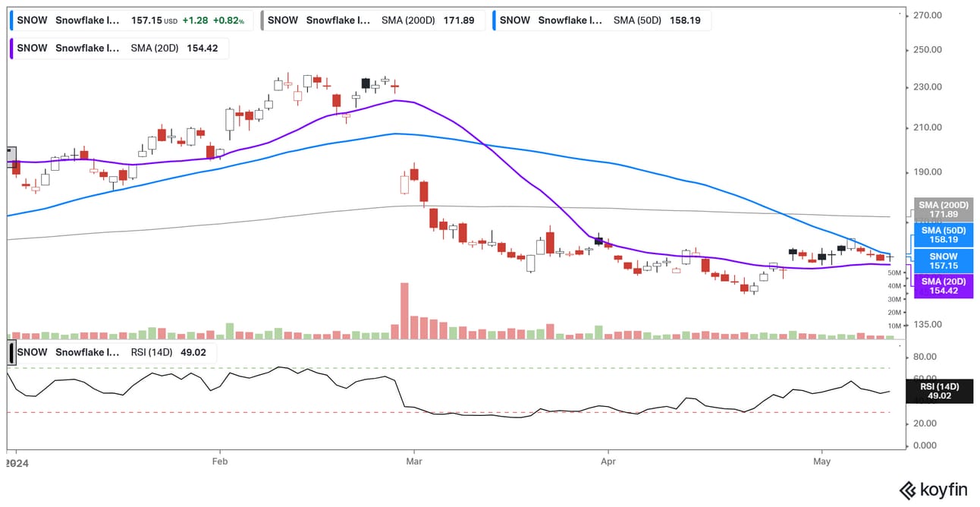Click the May label on the date axis
This screenshot has height=507, width=980.
822,461
